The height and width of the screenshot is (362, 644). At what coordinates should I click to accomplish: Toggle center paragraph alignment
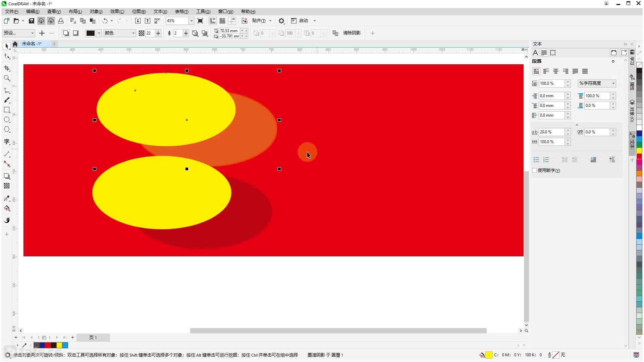tap(556, 71)
